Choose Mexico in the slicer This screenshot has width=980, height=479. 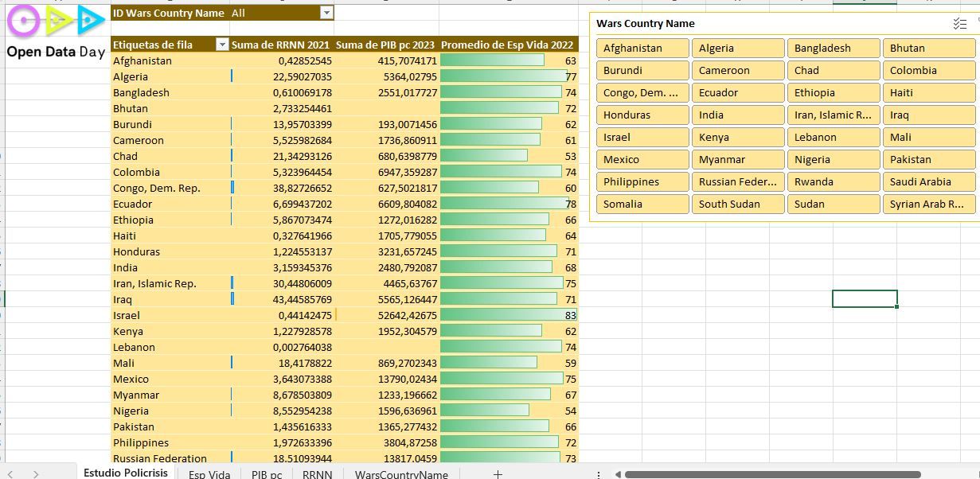[642, 159]
